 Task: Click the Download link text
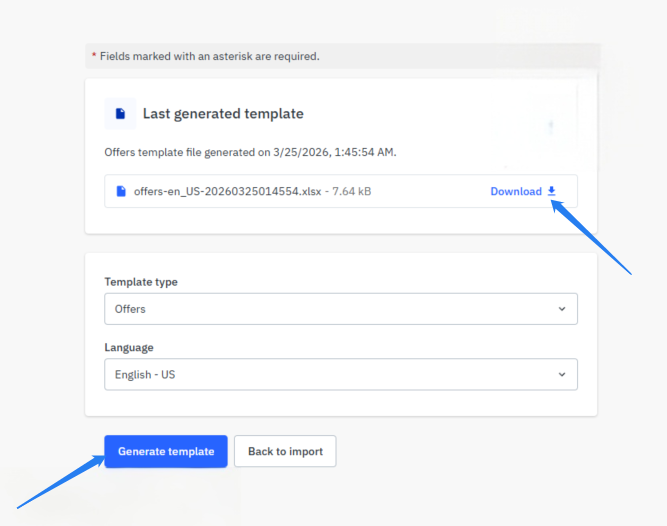click(x=515, y=191)
